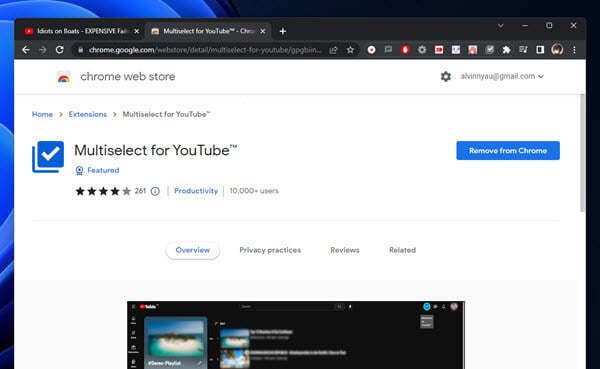Open the media controls playlist icon
This screenshot has height=369, width=600.
pyautogui.click(x=523, y=49)
